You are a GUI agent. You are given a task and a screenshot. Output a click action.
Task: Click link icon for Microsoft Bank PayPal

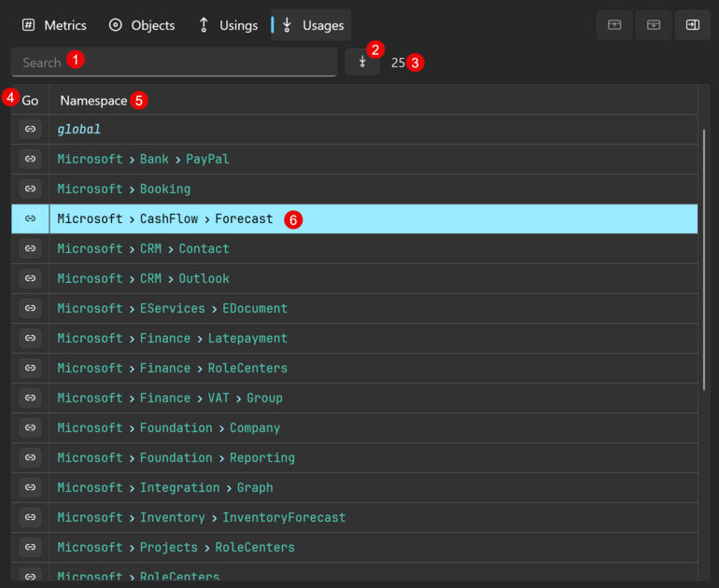pyautogui.click(x=30, y=159)
